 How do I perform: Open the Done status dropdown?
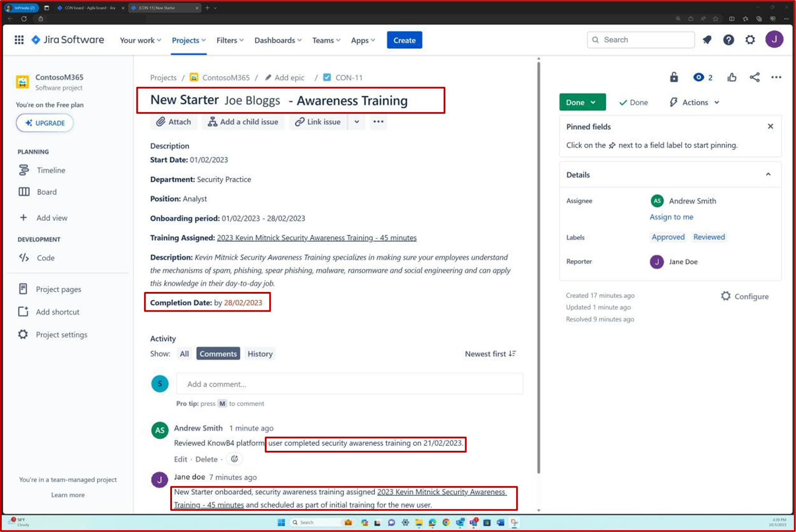coord(582,102)
